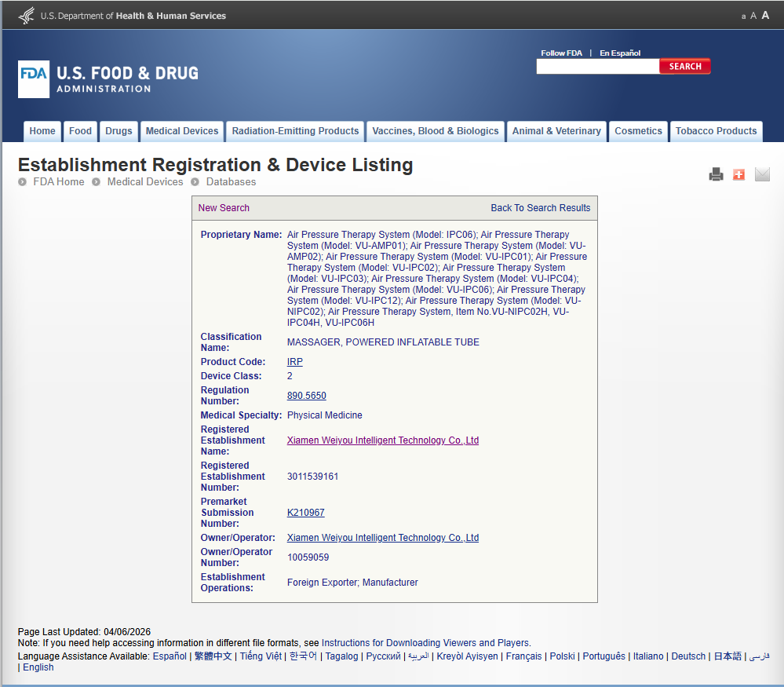Open Registered Establishment Name link

click(x=383, y=440)
